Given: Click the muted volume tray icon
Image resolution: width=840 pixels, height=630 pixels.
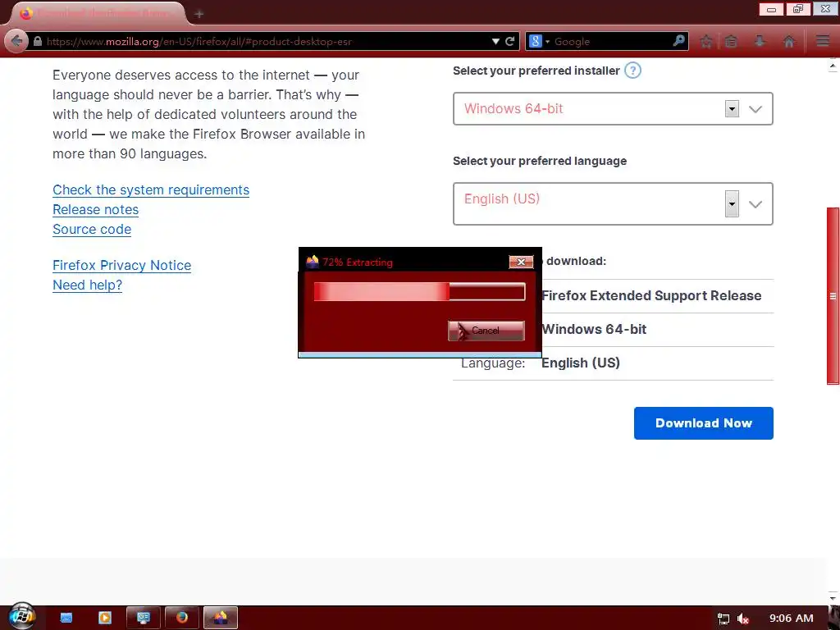Looking at the screenshot, I should pyautogui.click(x=743, y=619).
